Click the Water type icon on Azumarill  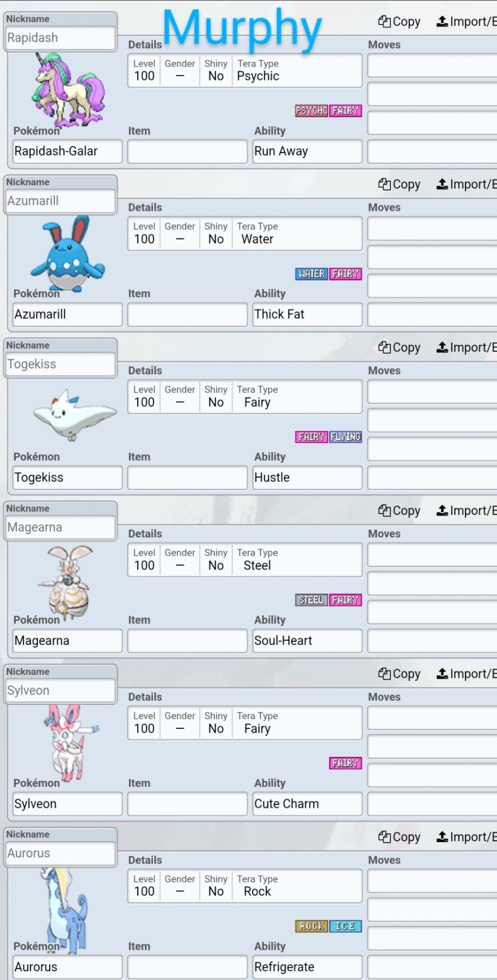[x=311, y=274]
